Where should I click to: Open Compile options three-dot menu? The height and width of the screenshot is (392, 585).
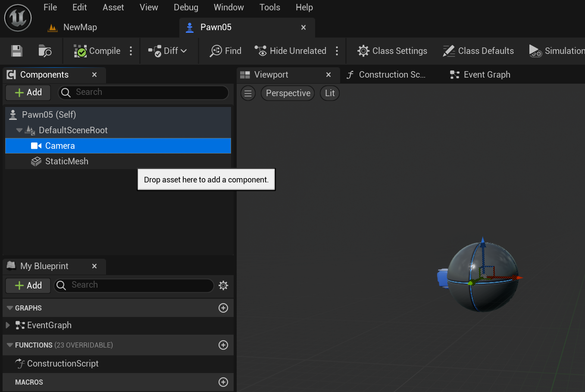(131, 51)
